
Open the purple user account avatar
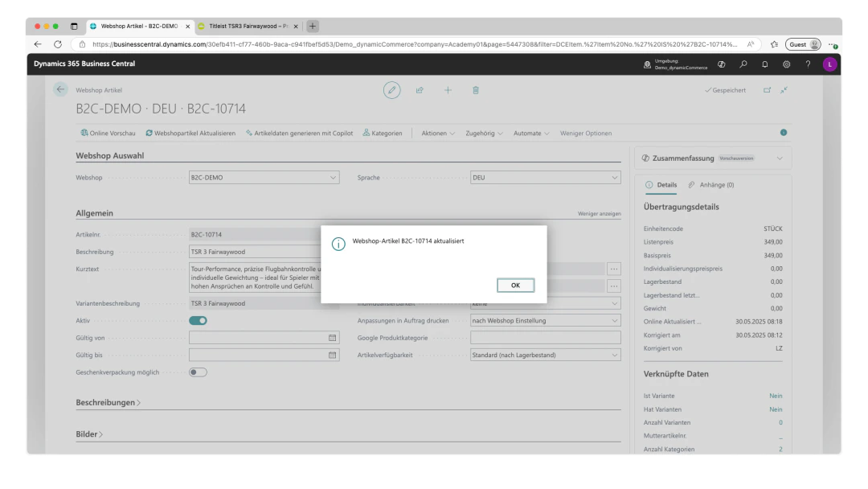pyautogui.click(x=829, y=64)
